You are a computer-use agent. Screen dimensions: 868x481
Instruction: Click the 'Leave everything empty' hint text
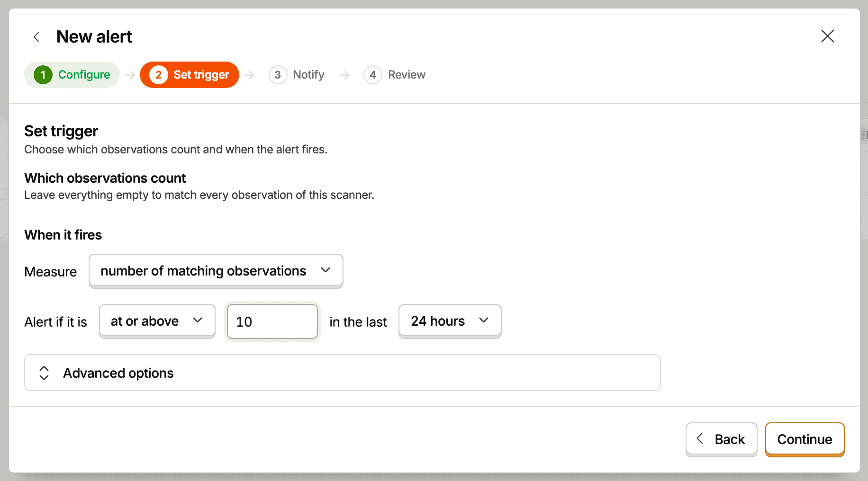199,195
